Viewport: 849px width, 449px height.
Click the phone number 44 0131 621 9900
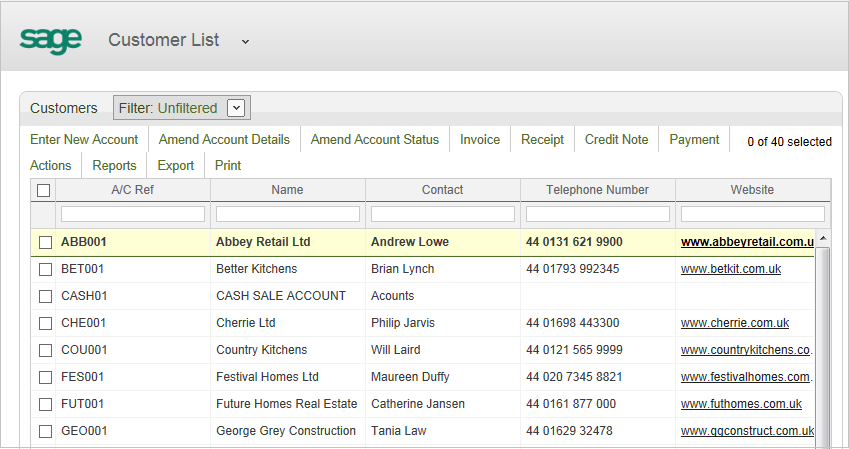click(x=574, y=242)
